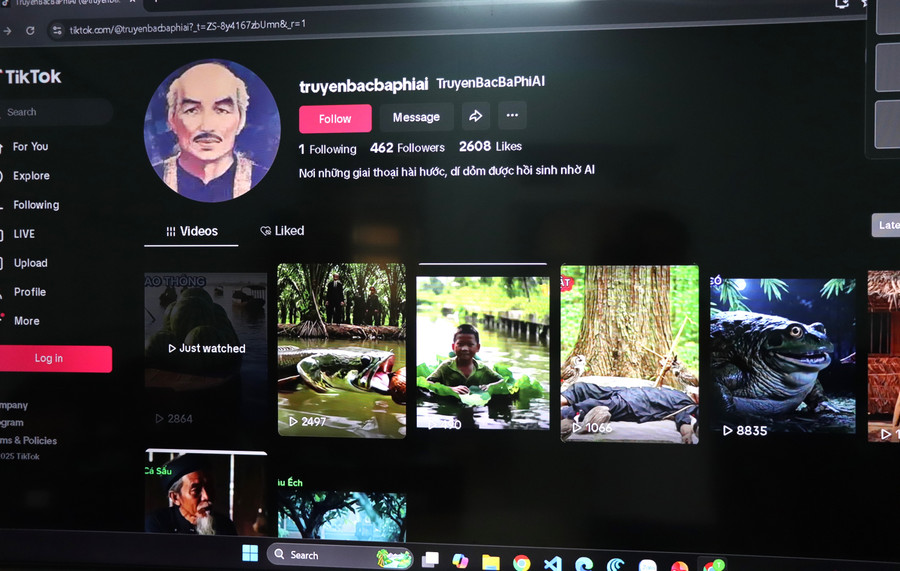
Task: Open the site information icon in address bar
Action: point(56,31)
